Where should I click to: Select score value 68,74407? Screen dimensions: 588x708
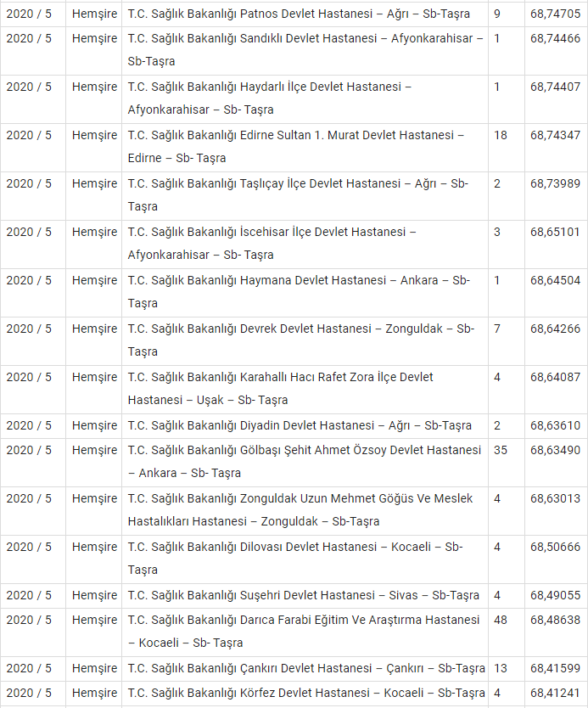click(555, 87)
